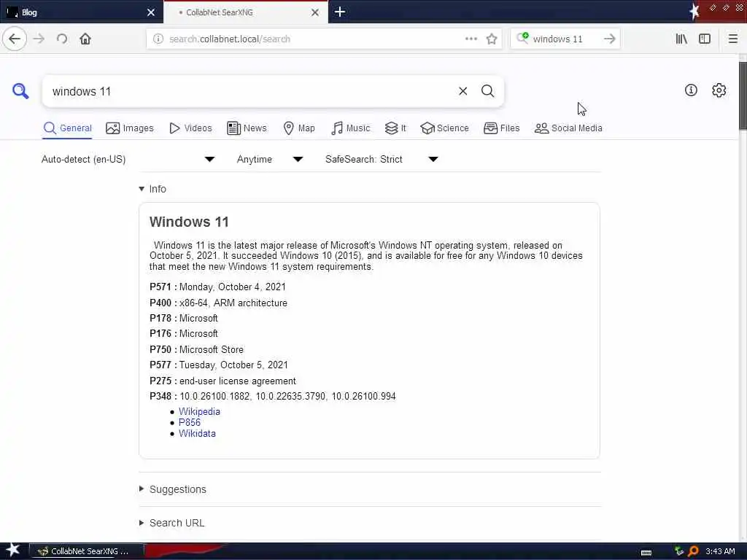The height and width of the screenshot is (560, 747).
Task: Collapse the Info section
Action: coord(152,189)
